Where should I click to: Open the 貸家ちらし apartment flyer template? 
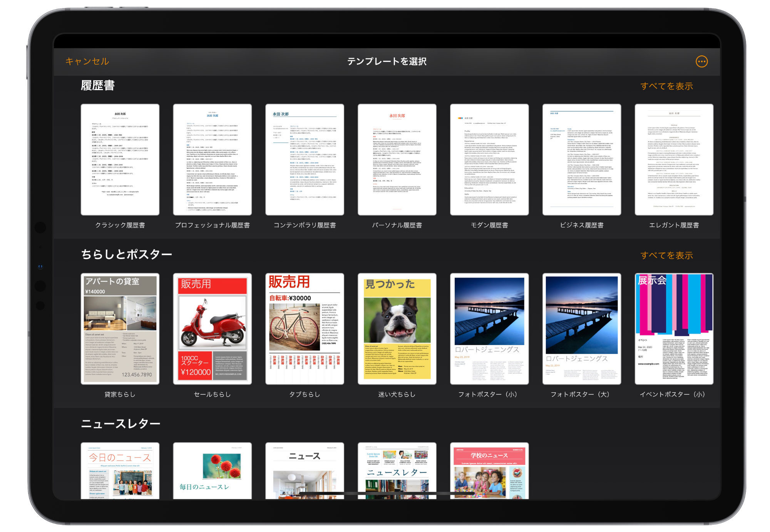[x=120, y=329]
